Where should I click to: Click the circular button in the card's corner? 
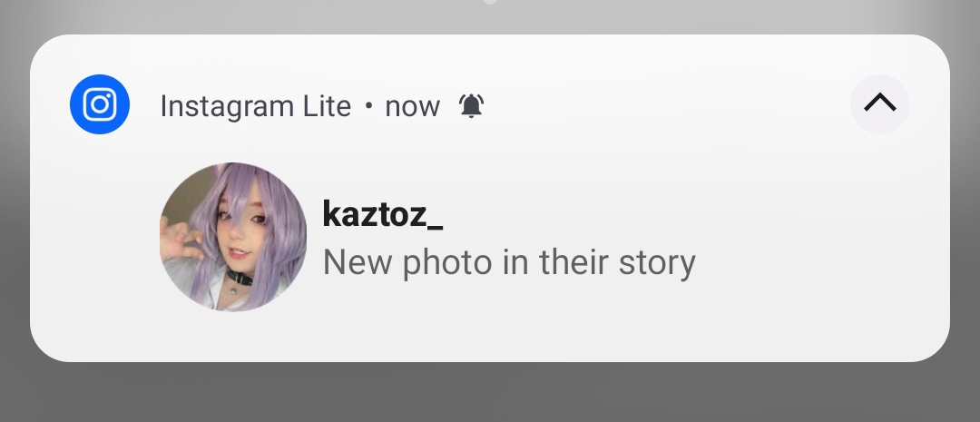879,104
